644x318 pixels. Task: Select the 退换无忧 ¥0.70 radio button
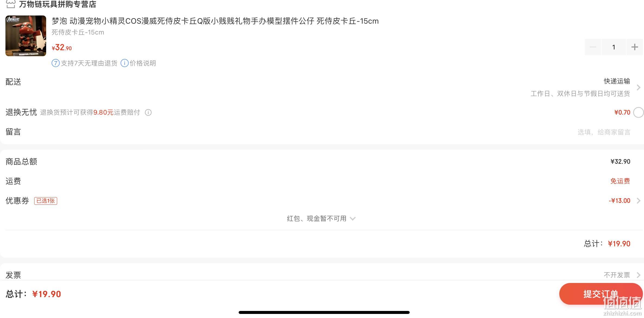click(x=639, y=112)
